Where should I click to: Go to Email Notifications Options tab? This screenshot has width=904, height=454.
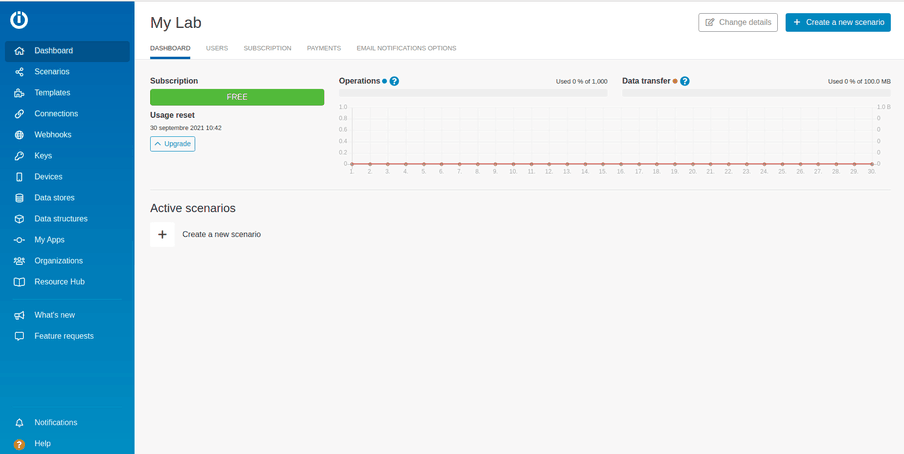(x=406, y=48)
